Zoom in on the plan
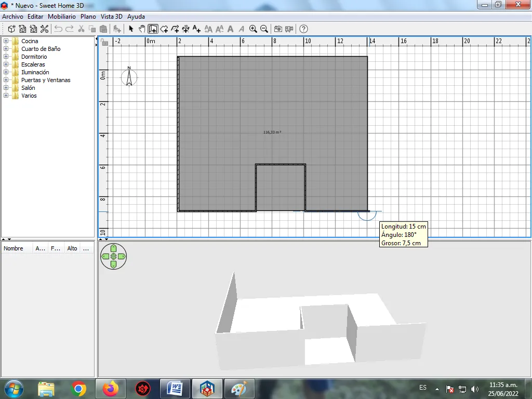The image size is (532, 399). point(253,29)
